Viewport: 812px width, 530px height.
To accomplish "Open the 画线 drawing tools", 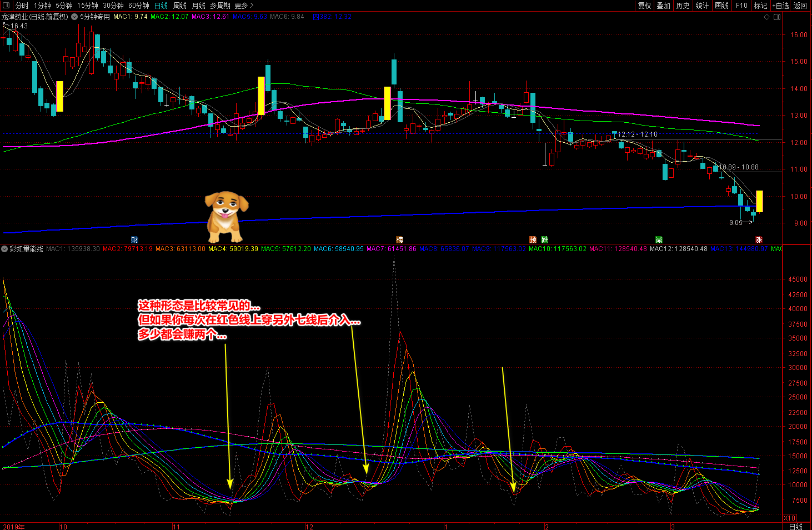I will pos(721,6).
